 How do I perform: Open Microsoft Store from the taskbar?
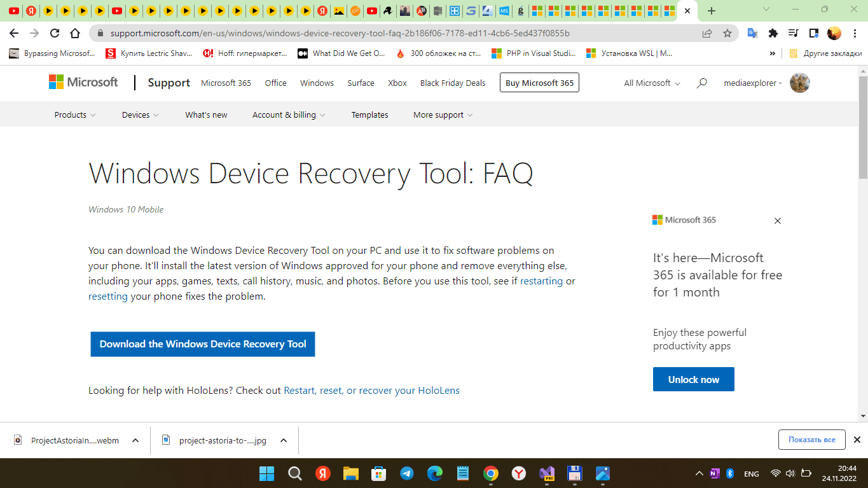[x=379, y=473]
